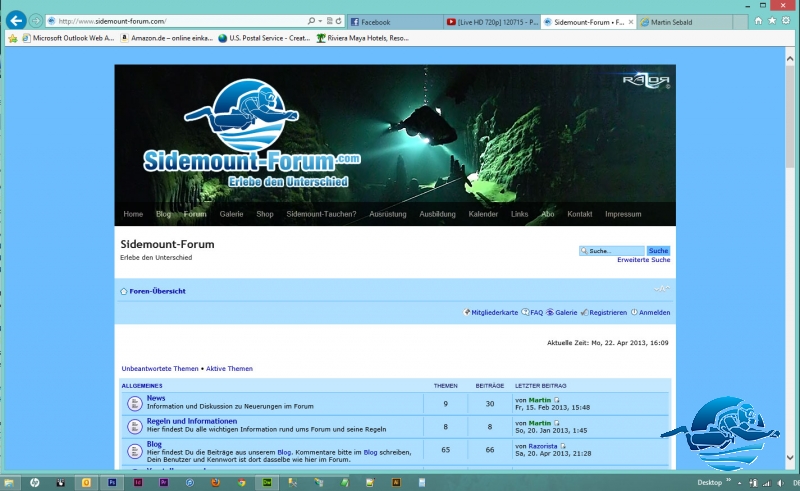
Task: Open the new tab button
Action: coord(740,22)
